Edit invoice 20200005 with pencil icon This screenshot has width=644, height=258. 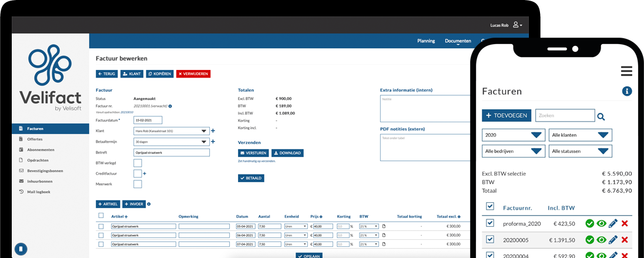pos(613,240)
